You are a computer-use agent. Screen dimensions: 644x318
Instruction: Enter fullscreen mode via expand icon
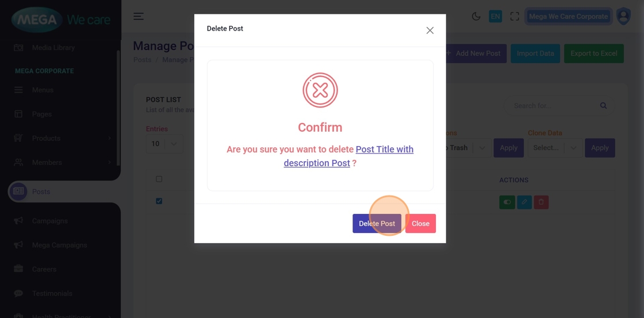coord(515,16)
